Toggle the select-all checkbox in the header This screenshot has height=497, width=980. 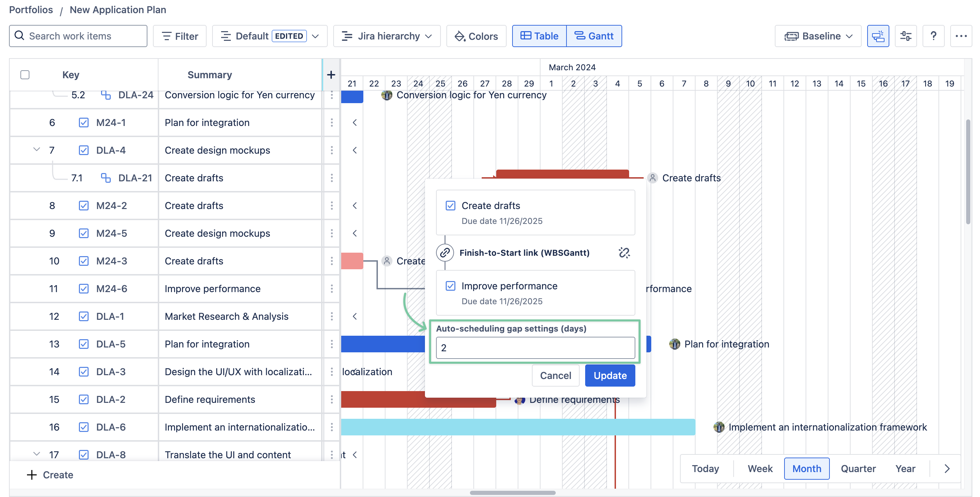[x=25, y=75]
